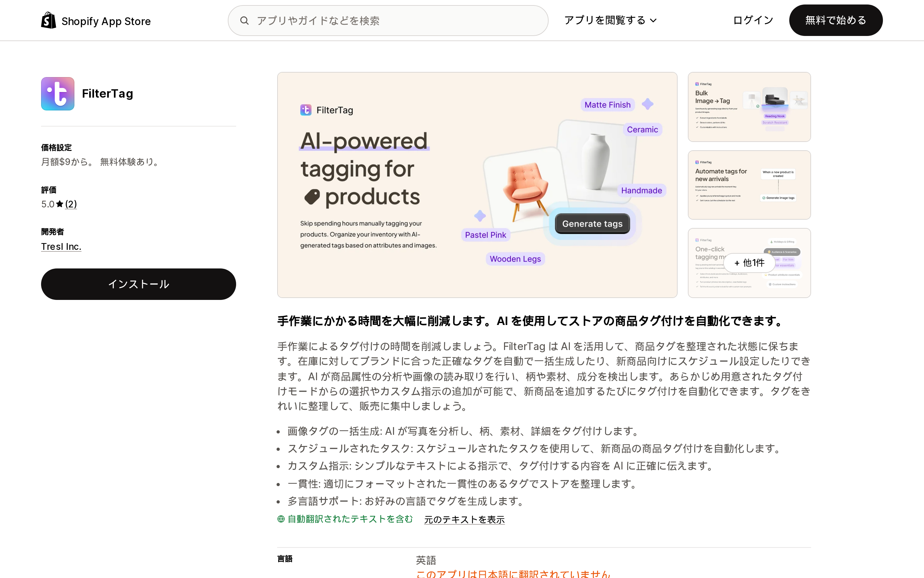The image size is (924, 578).
Task: Click the FilterTag app name heading
Action: [x=108, y=94]
